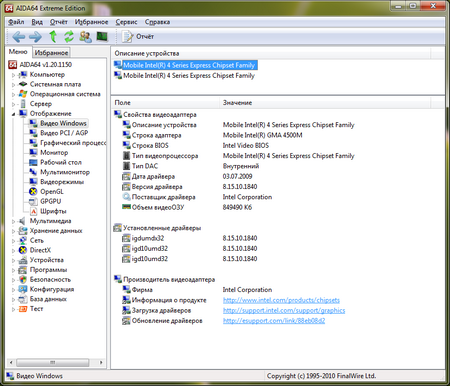Open the Избранное menu in menu bar
The height and width of the screenshot is (386, 450).
tap(91, 22)
